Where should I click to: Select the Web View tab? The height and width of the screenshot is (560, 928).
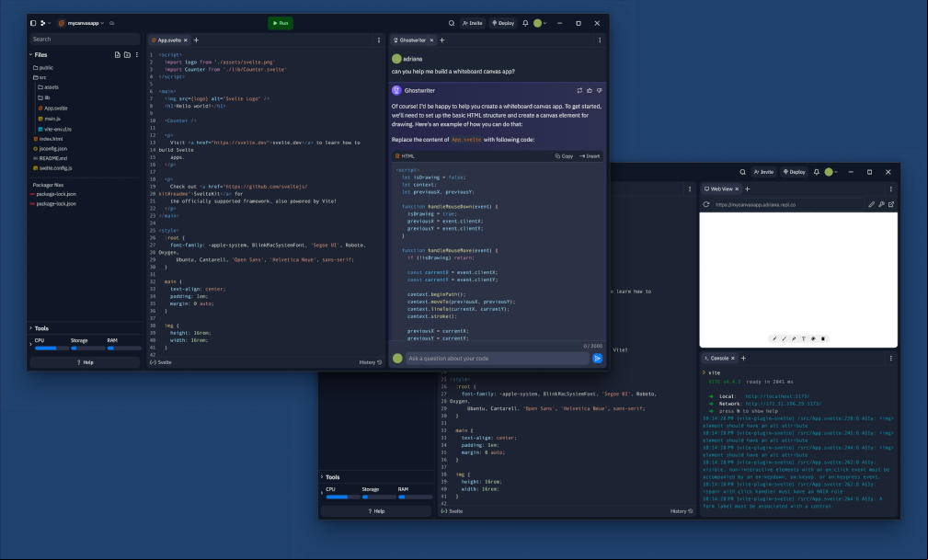[721, 189]
